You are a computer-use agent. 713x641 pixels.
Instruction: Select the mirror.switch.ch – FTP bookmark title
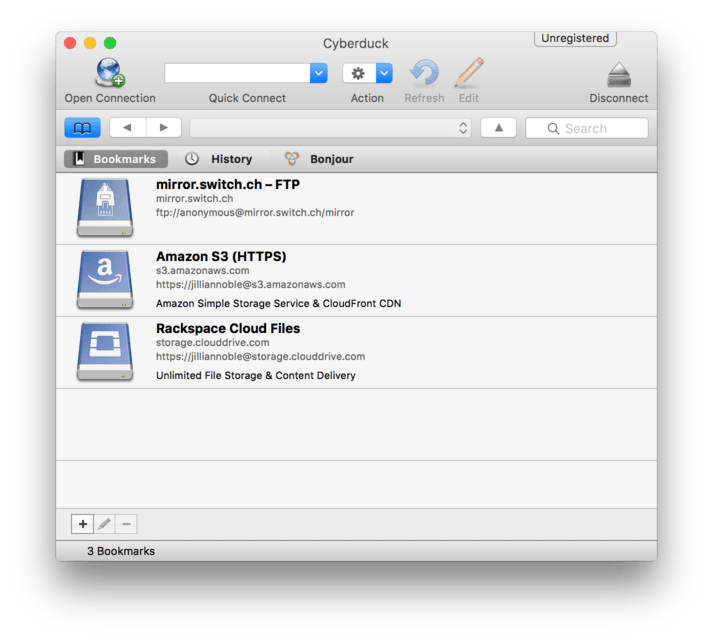(228, 185)
